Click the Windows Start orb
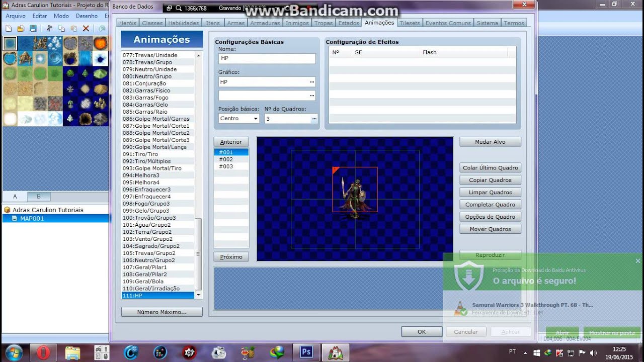 click(14, 352)
